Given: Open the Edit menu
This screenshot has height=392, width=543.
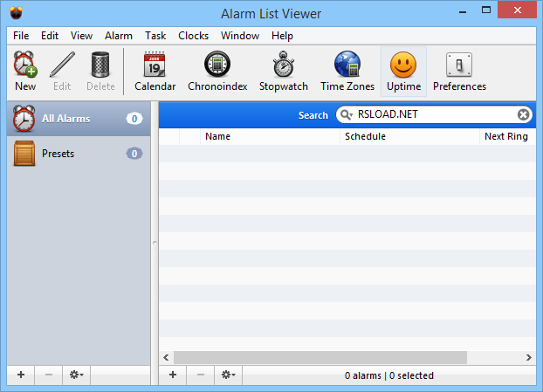Looking at the screenshot, I should click(x=50, y=36).
